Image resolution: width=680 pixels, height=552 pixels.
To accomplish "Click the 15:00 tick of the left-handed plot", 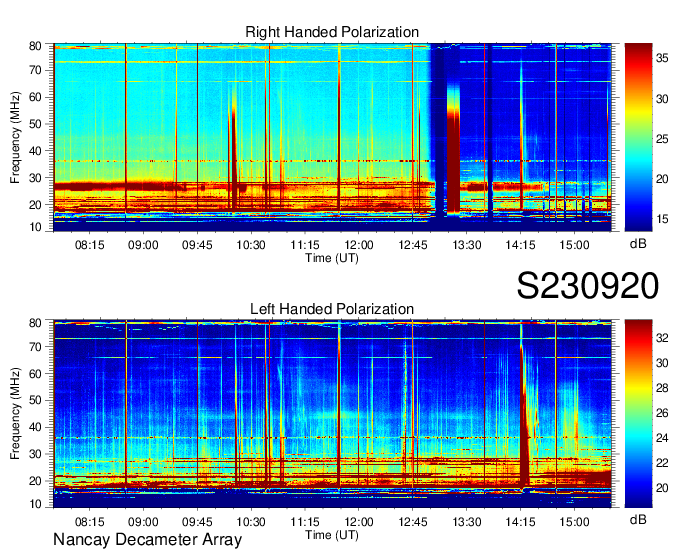I will [574, 522].
